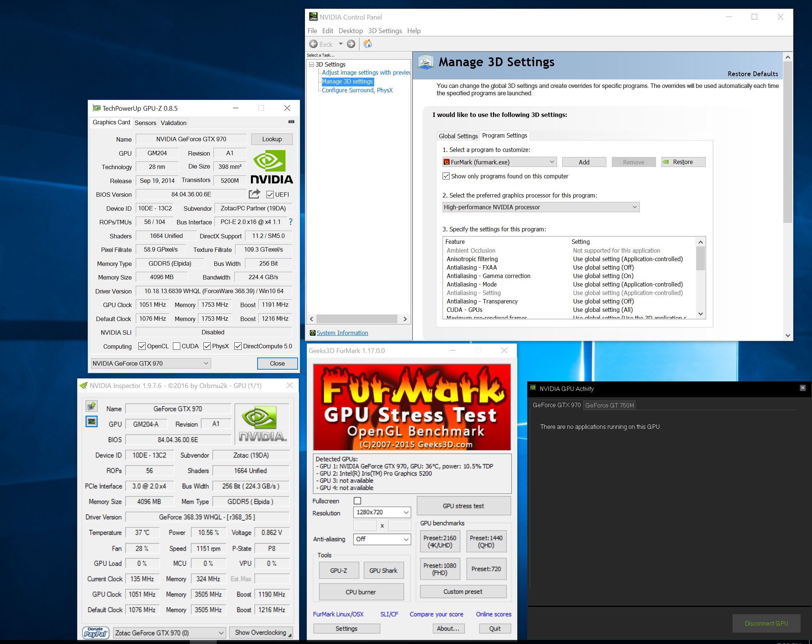Click the NVIDIA Control Panel title bar icon
Viewport: 812px width, 644px height.
pos(313,17)
